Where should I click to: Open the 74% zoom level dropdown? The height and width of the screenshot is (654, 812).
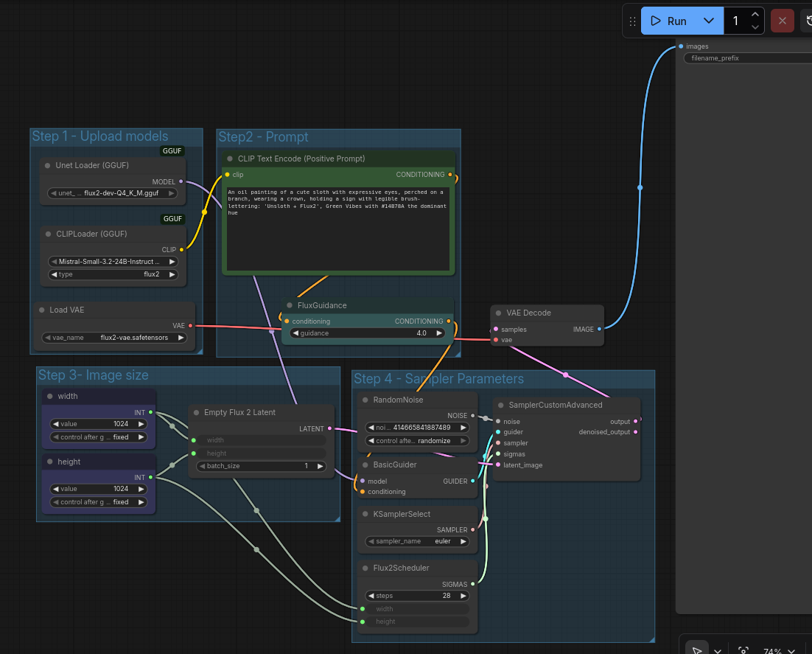coord(777,651)
